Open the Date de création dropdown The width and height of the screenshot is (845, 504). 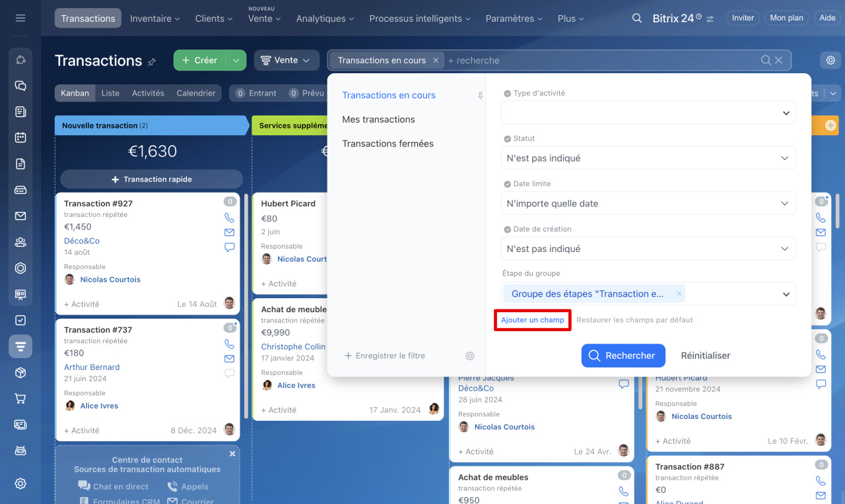click(648, 249)
